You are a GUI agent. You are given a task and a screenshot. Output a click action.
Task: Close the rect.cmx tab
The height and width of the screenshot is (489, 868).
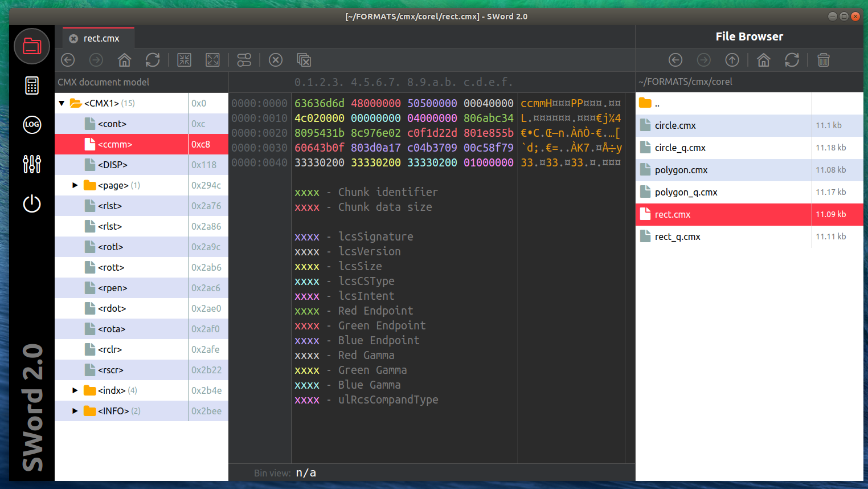point(73,38)
